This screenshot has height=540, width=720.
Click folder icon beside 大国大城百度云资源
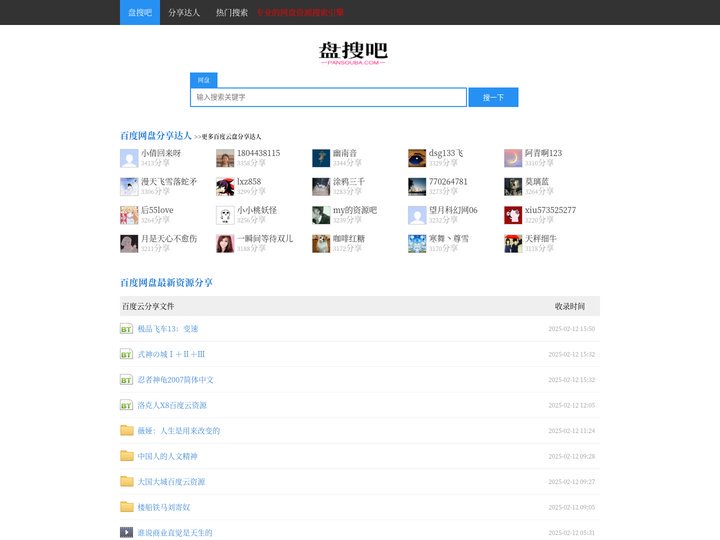tap(126, 481)
